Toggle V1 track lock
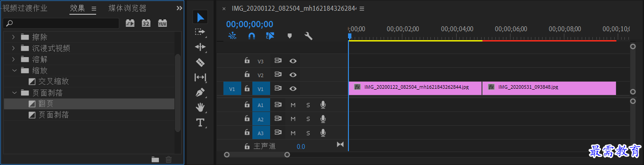The width and height of the screenshot is (644, 165). pos(247,88)
